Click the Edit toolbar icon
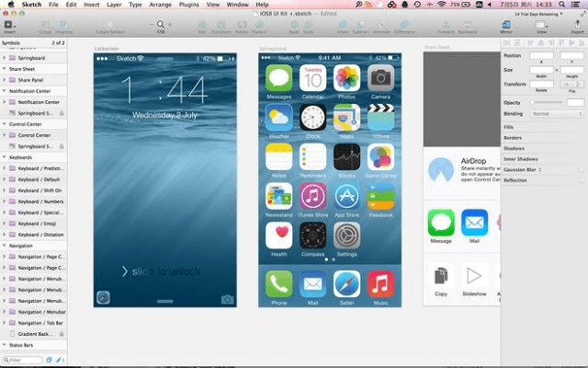 (x=202, y=25)
